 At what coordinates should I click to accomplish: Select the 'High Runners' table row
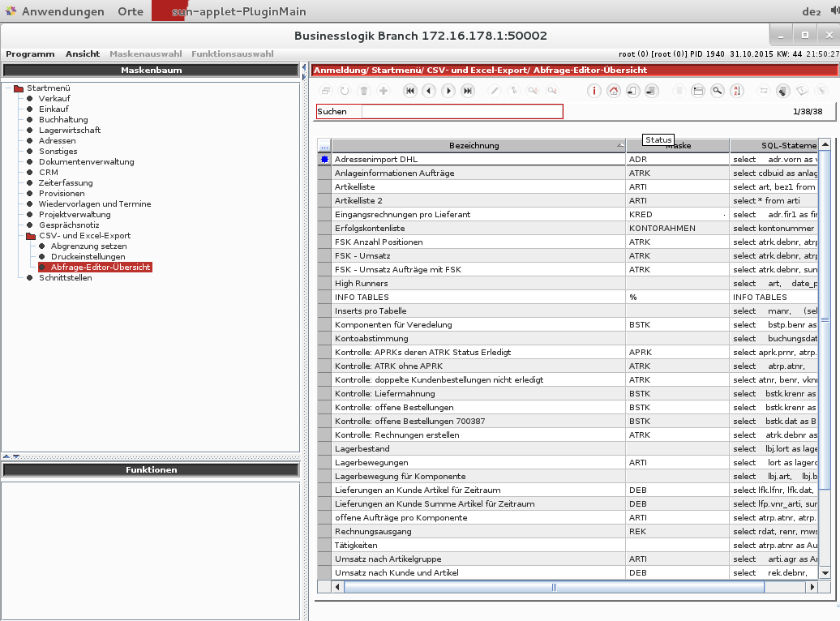[568, 284]
